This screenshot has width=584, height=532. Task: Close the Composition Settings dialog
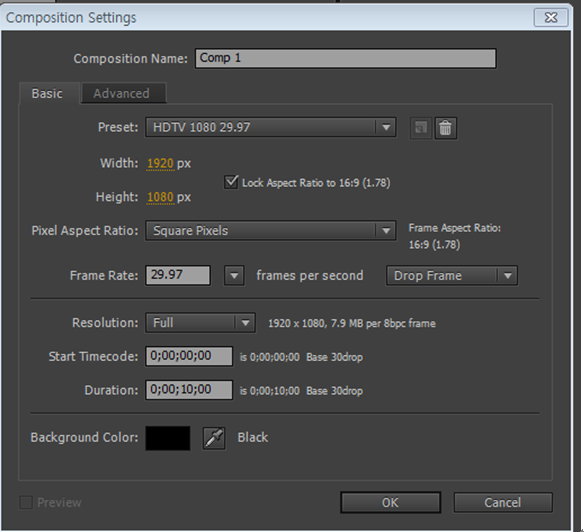click(x=551, y=18)
